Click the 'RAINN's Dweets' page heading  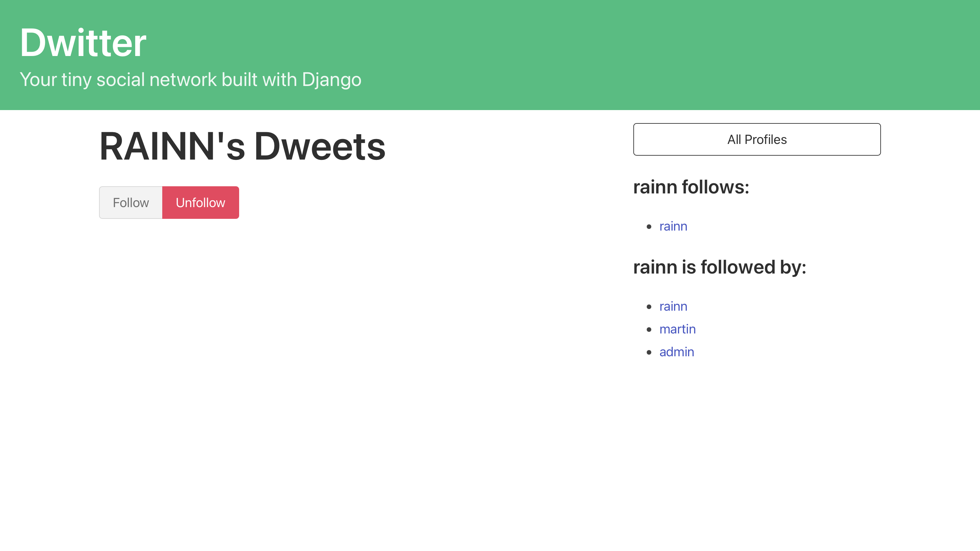click(242, 146)
